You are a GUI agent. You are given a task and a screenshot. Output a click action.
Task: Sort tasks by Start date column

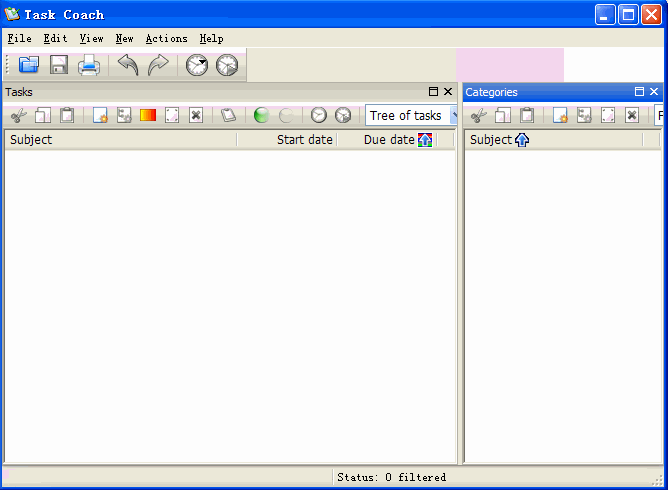click(287, 140)
